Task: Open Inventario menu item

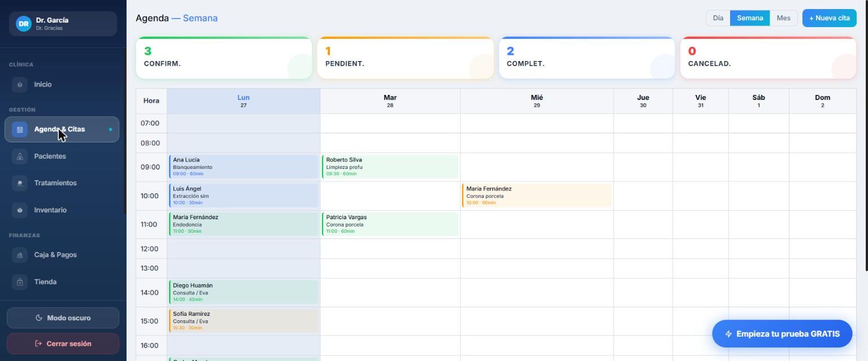Action: tap(62, 210)
